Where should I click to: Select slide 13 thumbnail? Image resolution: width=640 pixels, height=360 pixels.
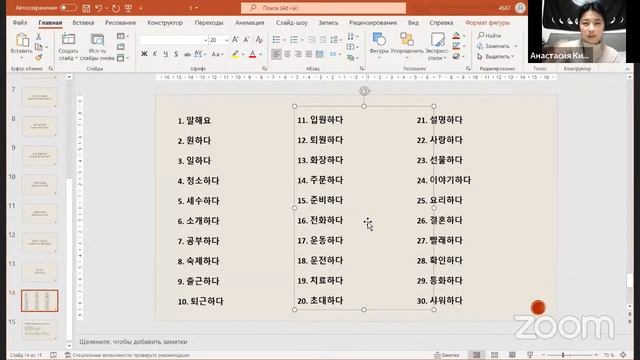[39, 271]
